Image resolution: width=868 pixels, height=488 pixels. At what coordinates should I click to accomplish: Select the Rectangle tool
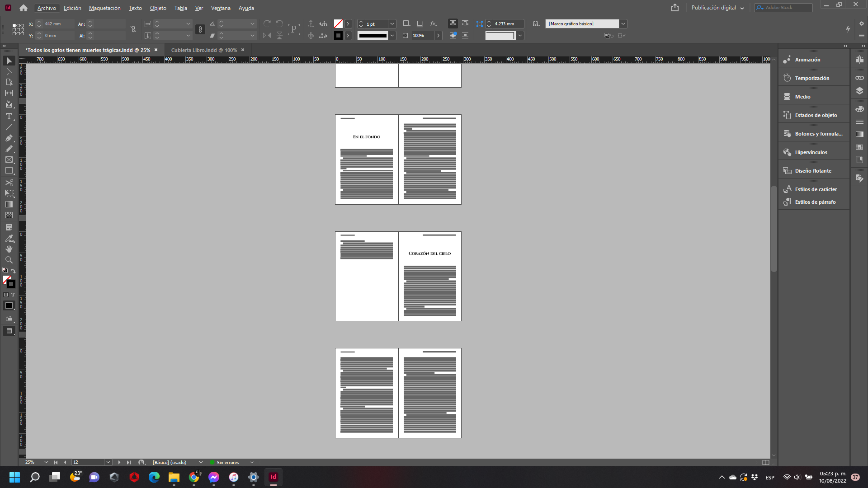pyautogui.click(x=9, y=171)
